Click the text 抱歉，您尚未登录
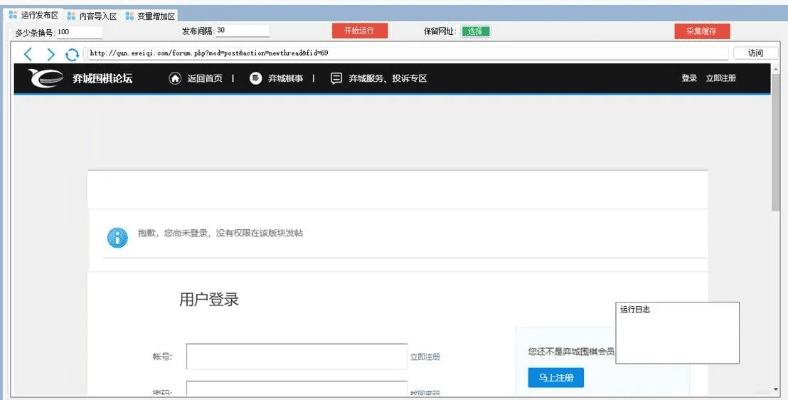The image size is (788, 400). tap(173, 233)
